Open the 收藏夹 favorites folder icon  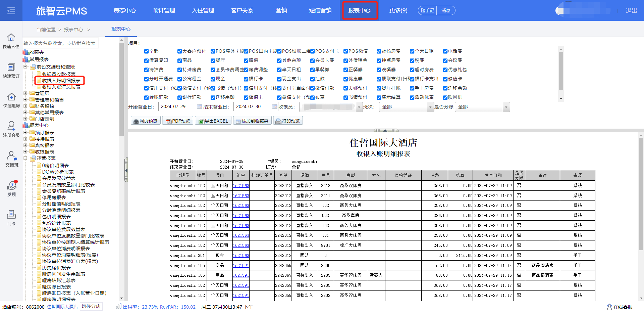click(26, 52)
